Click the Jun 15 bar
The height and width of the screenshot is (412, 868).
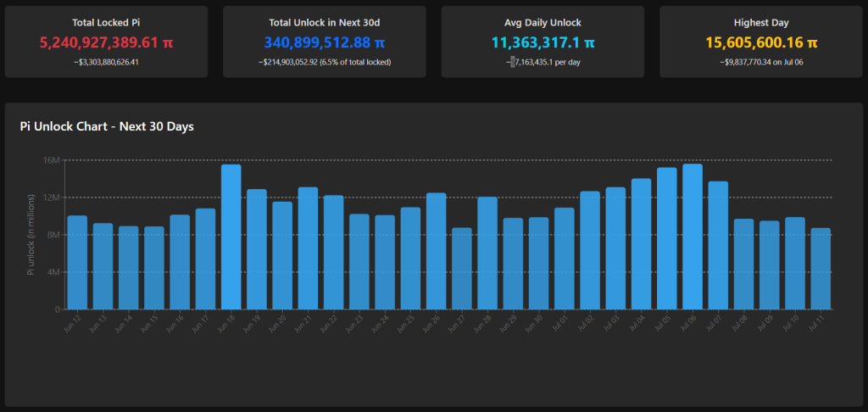[154, 268]
